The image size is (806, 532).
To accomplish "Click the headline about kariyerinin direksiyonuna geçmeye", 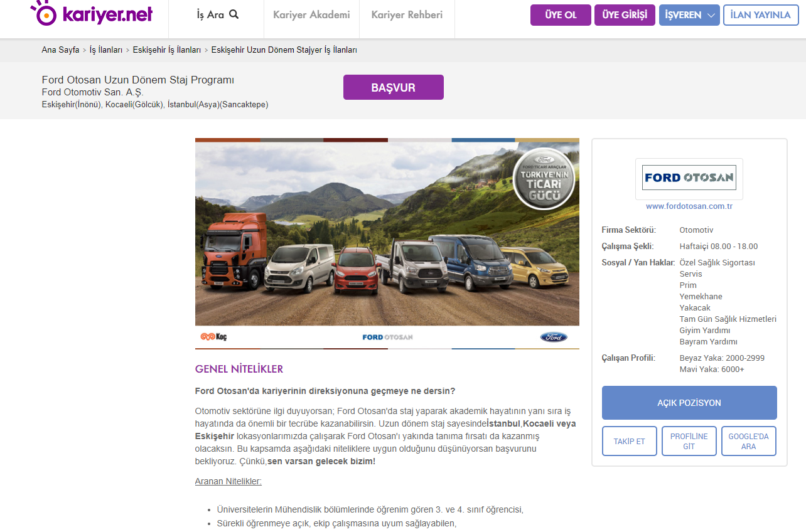I will pyautogui.click(x=325, y=391).
